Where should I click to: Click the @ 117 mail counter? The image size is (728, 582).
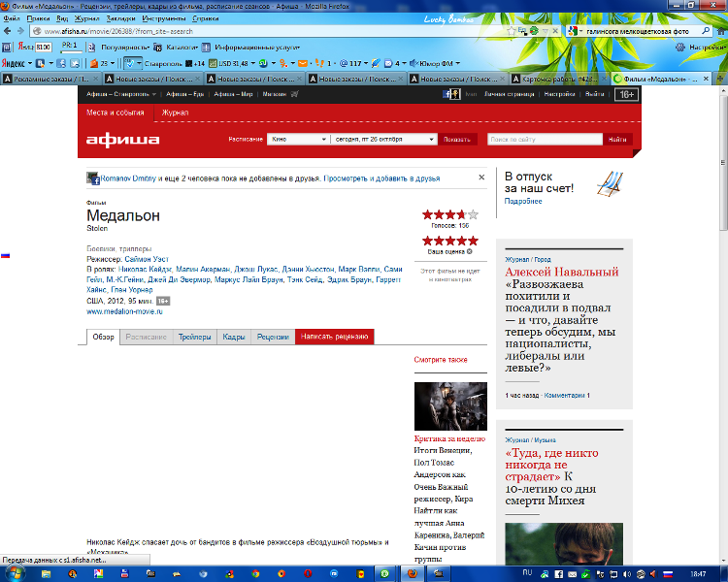tap(350, 63)
